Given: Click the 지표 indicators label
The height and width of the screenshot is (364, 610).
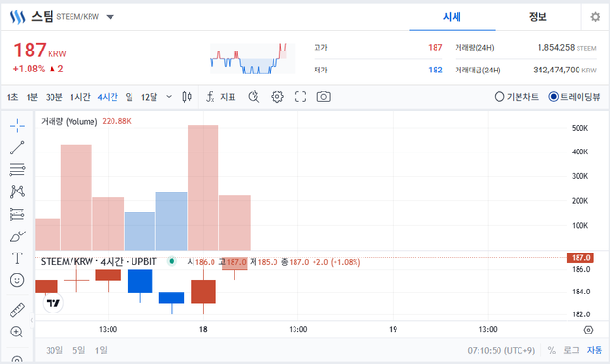Looking at the screenshot, I should pyautogui.click(x=228, y=97).
